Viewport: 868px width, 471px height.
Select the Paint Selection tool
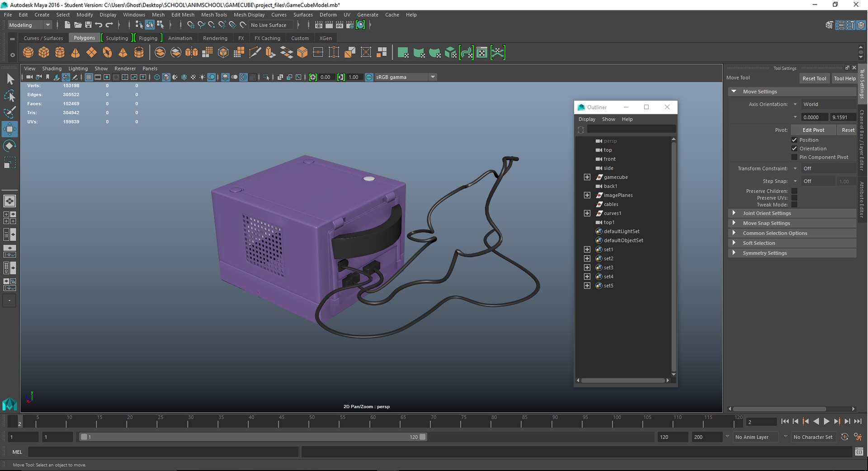9,112
